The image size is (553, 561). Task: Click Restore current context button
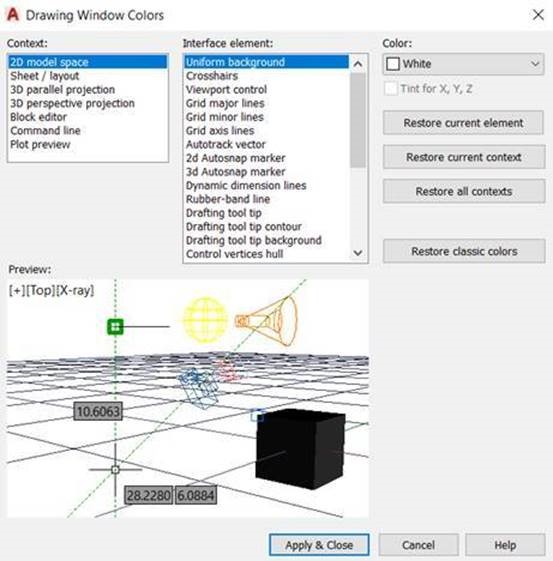tap(464, 157)
